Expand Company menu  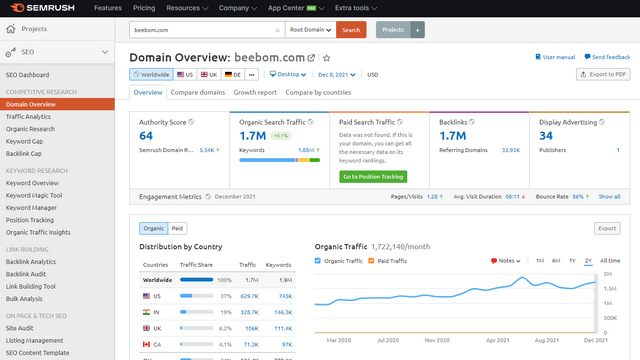point(238,8)
